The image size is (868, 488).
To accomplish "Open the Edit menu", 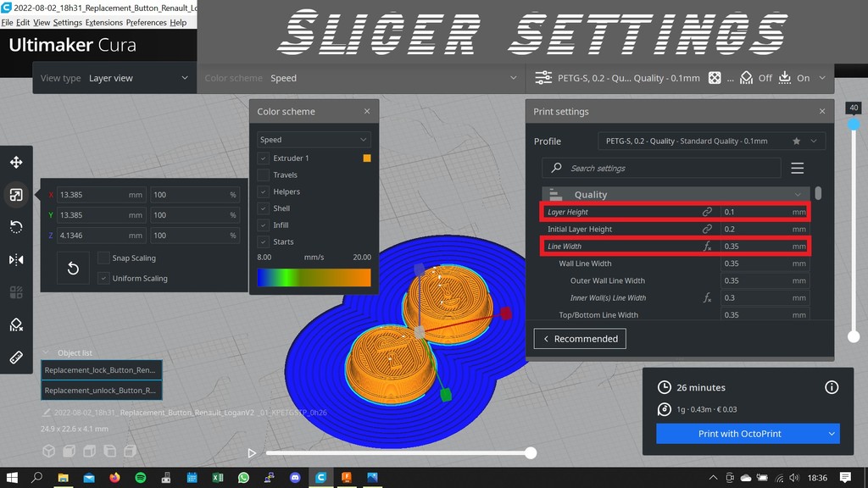I will coord(23,23).
